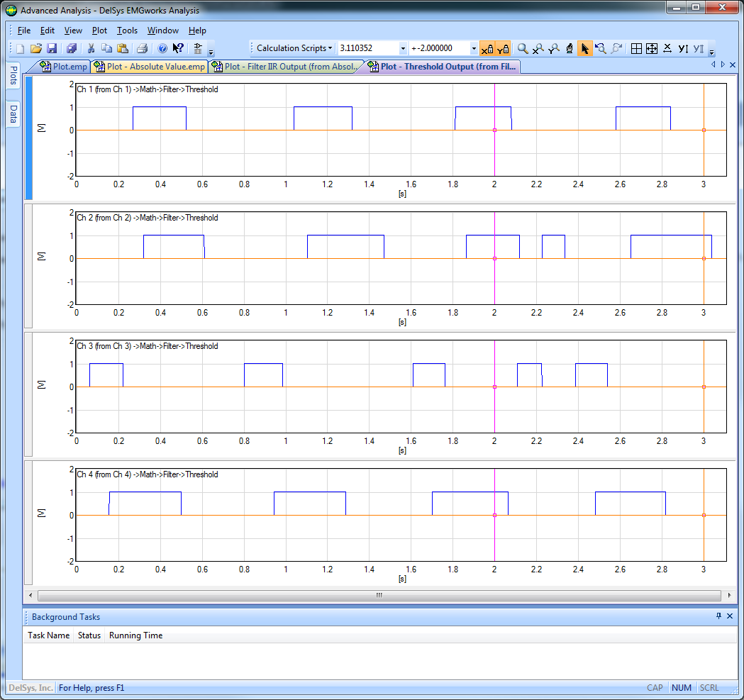
Task: Choose the Pan hand tool
Action: pyautogui.click(x=570, y=49)
